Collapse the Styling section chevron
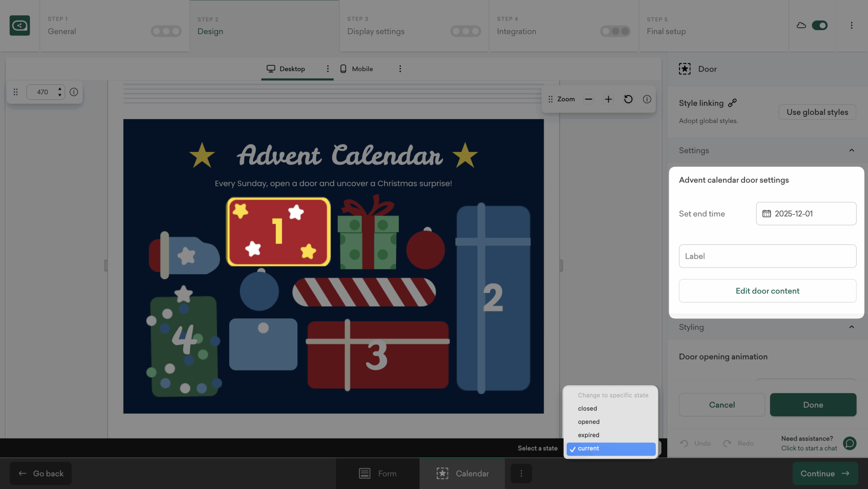The height and width of the screenshot is (489, 868). click(x=851, y=327)
